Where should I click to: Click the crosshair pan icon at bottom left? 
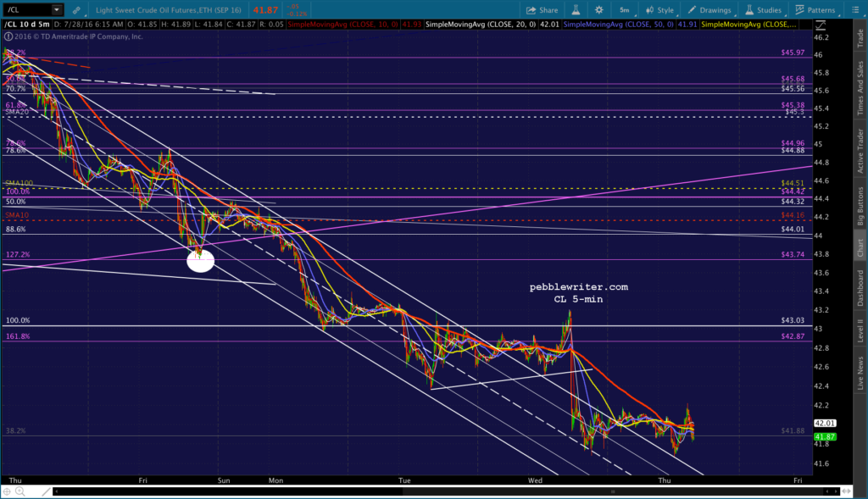[x=7, y=491]
